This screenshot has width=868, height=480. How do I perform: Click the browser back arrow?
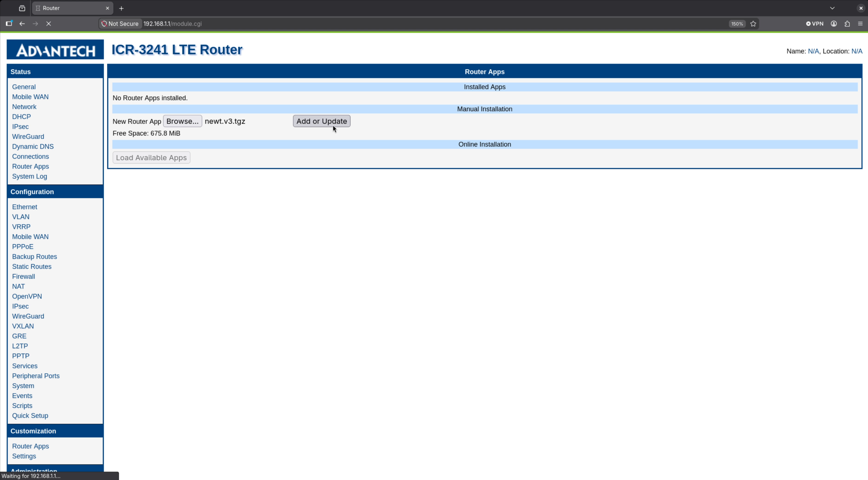click(x=22, y=24)
